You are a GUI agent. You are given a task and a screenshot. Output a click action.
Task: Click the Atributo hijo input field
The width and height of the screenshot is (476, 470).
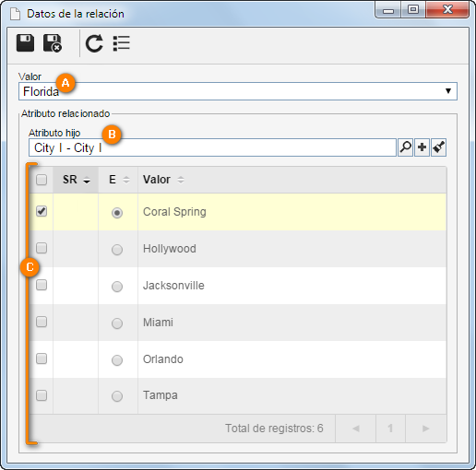[x=212, y=147]
